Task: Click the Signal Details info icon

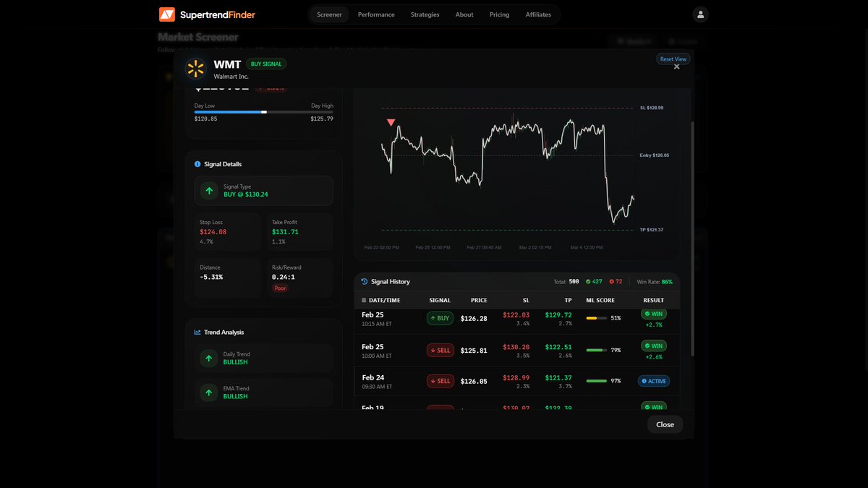Action: click(x=197, y=164)
